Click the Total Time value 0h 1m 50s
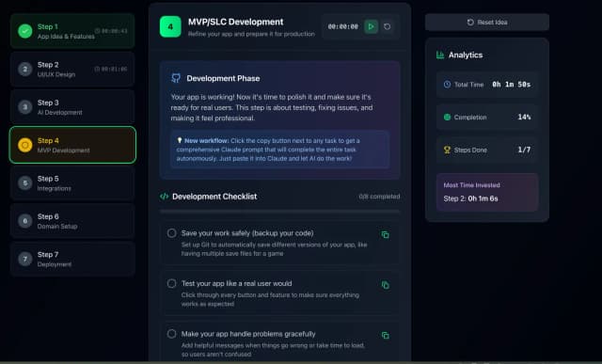The height and width of the screenshot is (364, 602). [512, 85]
